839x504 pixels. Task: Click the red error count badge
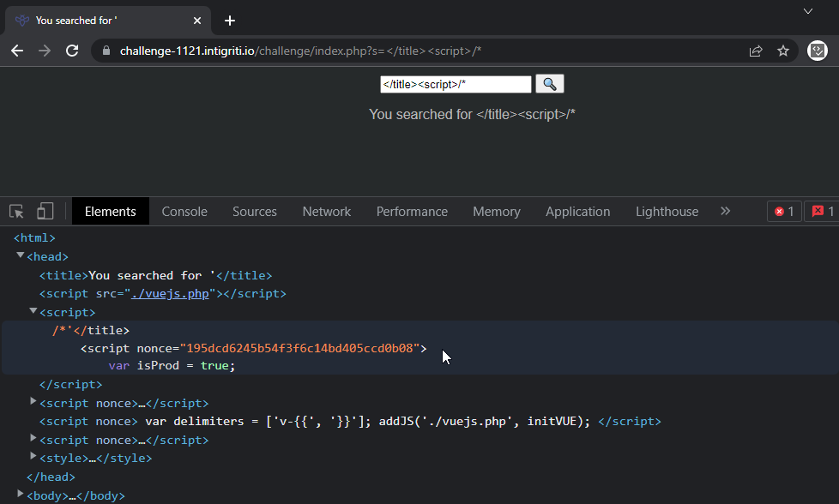pyautogui.click(x=784, y=212)
